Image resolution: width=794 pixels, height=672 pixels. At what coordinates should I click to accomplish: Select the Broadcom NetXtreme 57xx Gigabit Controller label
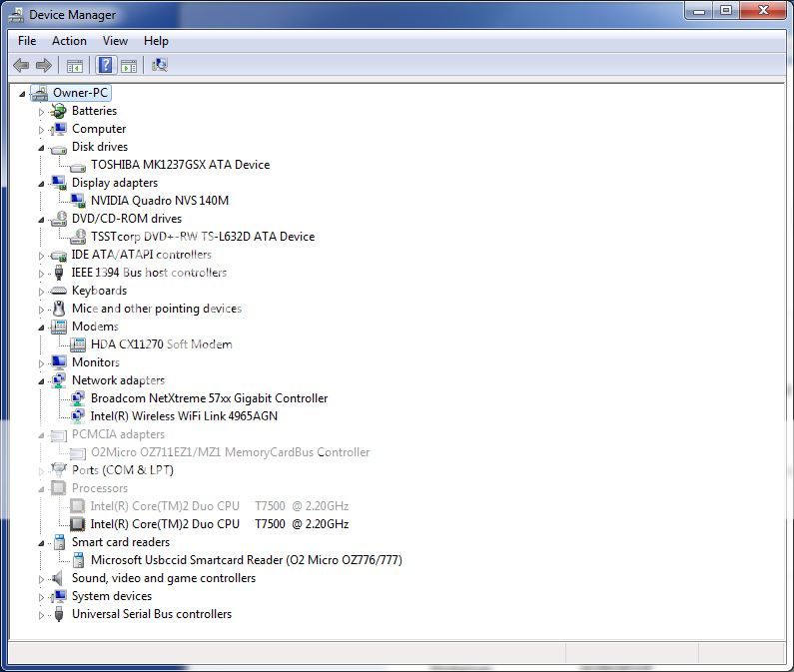pyautogui.click(x=209, y=398)
